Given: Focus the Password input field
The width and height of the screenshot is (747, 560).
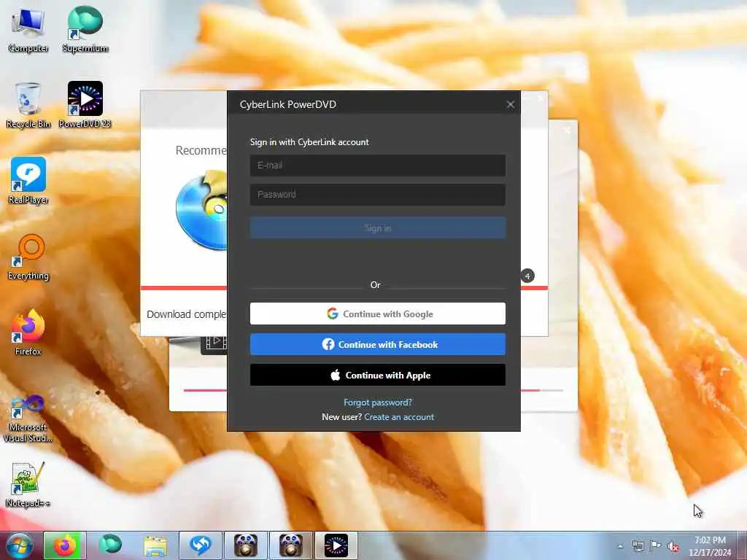Looking at the screenshot, I should [x=377, y=194].
